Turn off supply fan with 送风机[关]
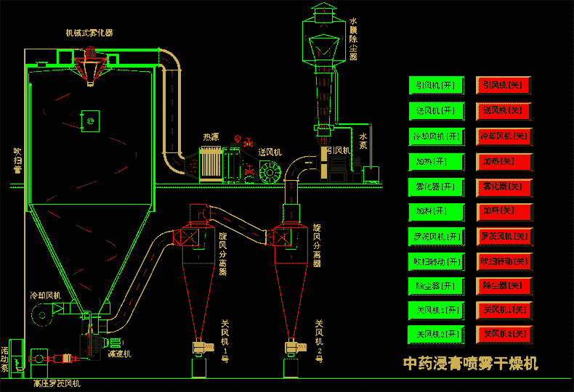Screen dimensions: 574x392 click(x=504, y=111)
